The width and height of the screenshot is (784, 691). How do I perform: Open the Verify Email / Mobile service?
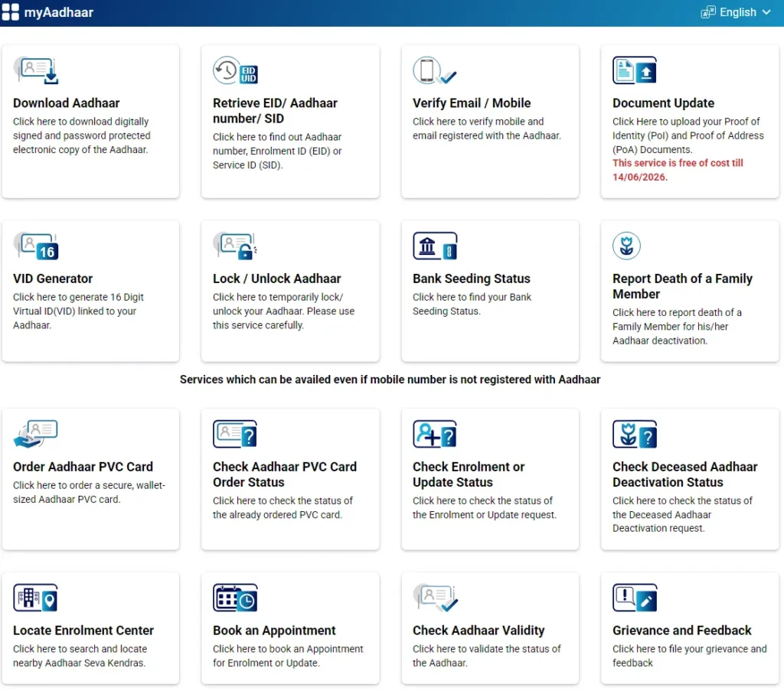(472, 103)
